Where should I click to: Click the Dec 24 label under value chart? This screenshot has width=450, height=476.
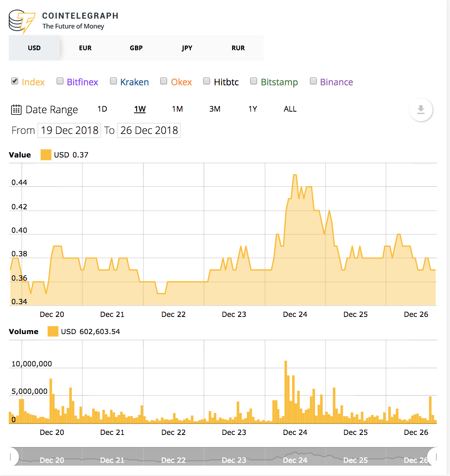[295, 315]
